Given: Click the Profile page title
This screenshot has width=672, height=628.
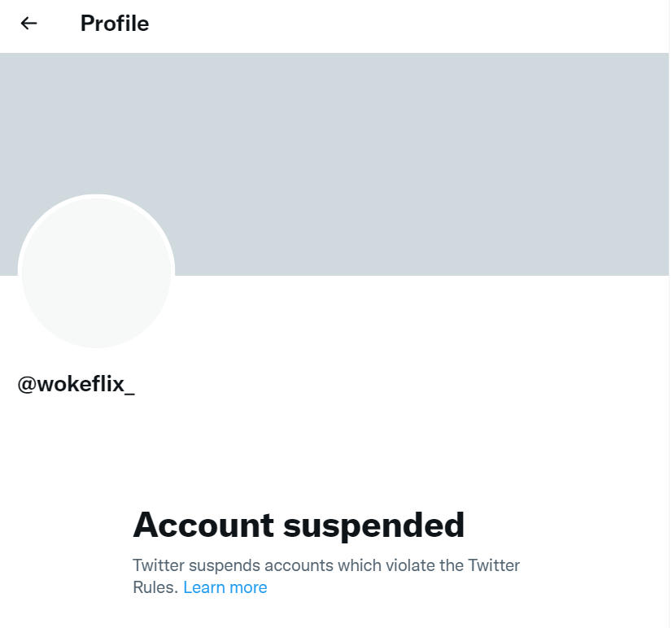Looking at the screenshot, I should click(x=115, y=24).
